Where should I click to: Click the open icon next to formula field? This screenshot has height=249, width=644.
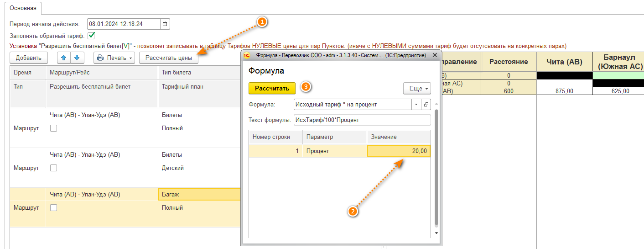pyautogui.click(x=426, y=105)
